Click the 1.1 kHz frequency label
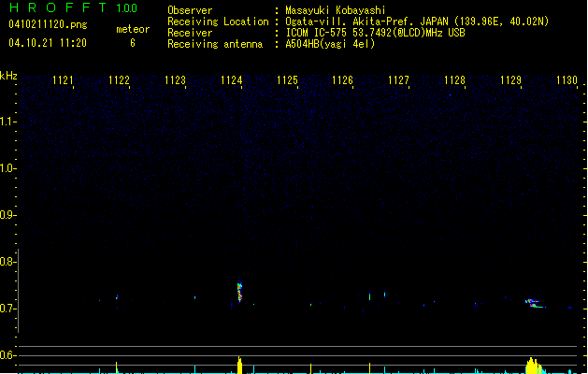 [x=7, y=122]
